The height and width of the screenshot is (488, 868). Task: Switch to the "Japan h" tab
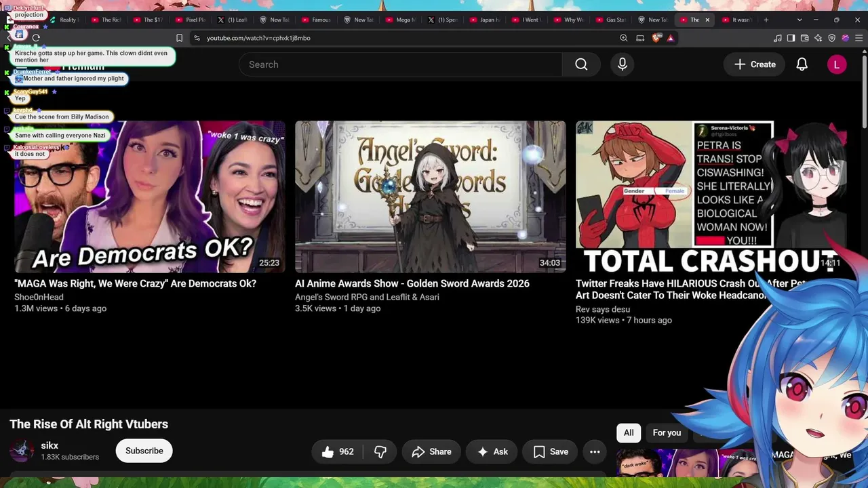(x=485, y=20)
